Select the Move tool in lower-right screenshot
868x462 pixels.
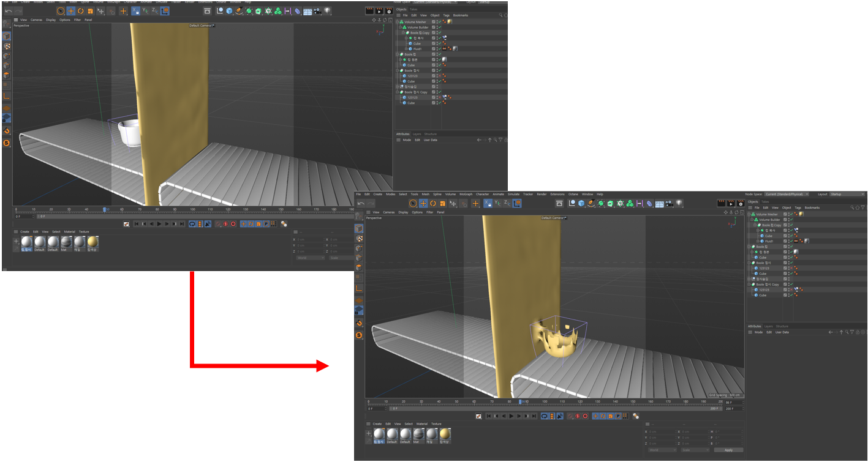tap(423, 203)
